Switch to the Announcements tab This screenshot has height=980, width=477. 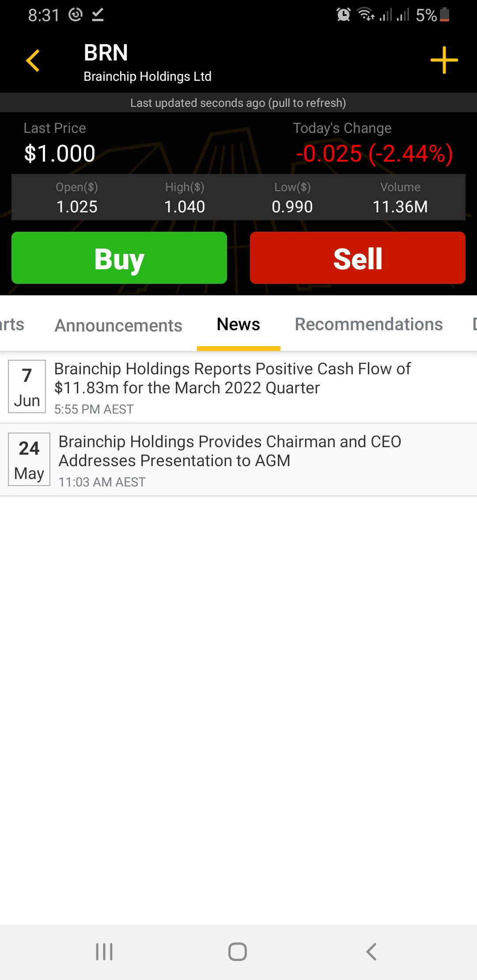tap(118, 325)
